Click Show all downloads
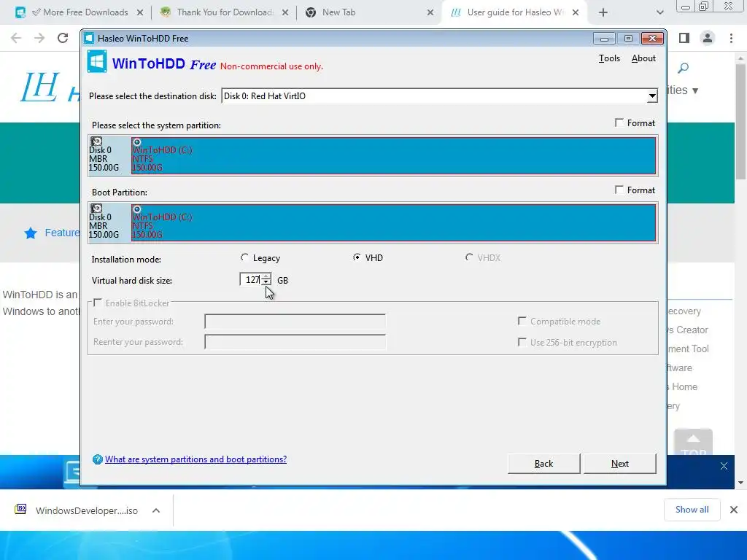 (692, 510)
